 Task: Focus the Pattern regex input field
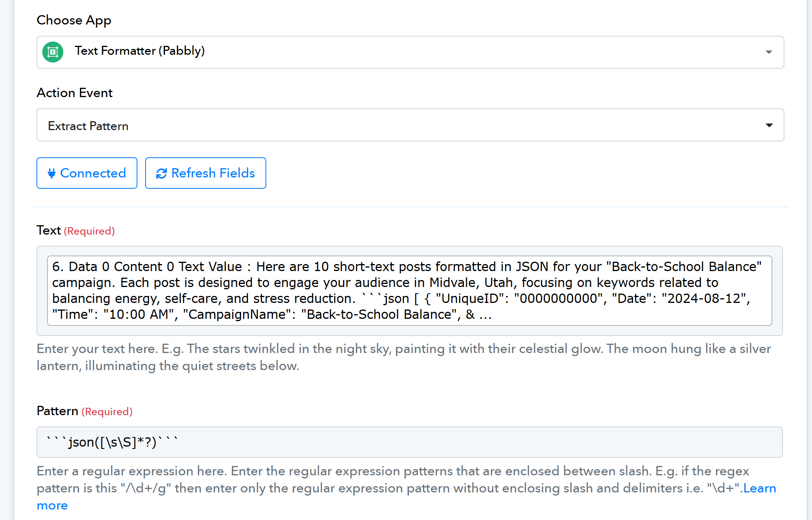click(409, 442)
